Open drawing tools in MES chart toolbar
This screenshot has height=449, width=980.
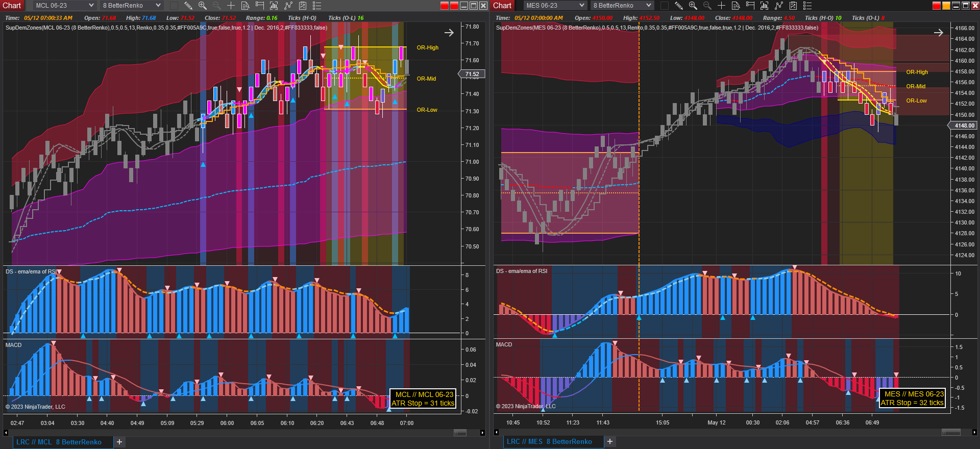point(679,6)
